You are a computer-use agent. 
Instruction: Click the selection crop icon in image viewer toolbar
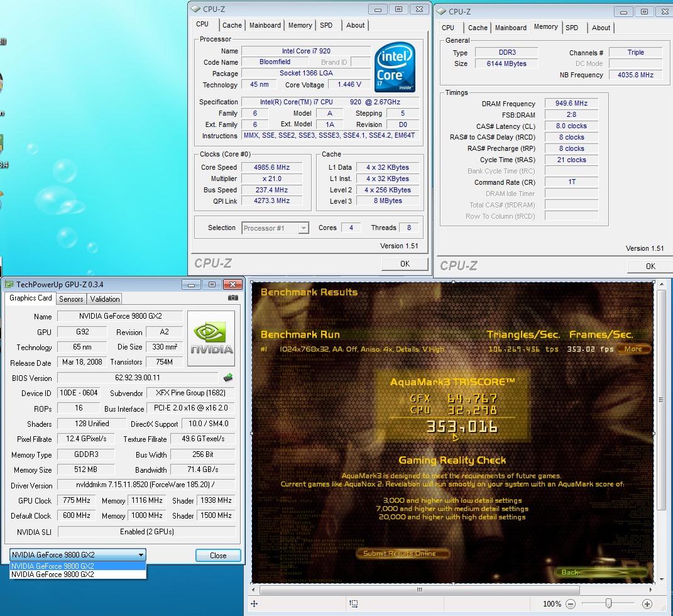point(354,604)
